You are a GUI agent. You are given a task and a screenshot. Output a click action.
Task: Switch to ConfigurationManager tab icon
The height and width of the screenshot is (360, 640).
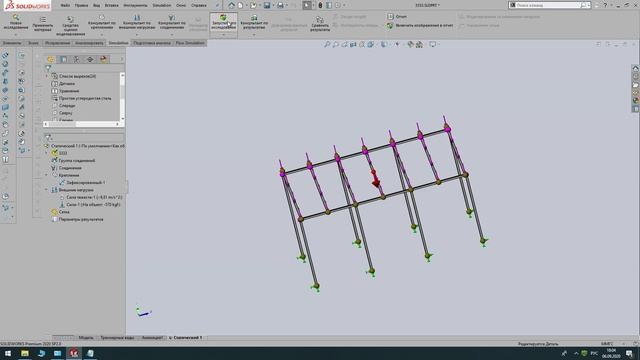[x=76, y=60]
